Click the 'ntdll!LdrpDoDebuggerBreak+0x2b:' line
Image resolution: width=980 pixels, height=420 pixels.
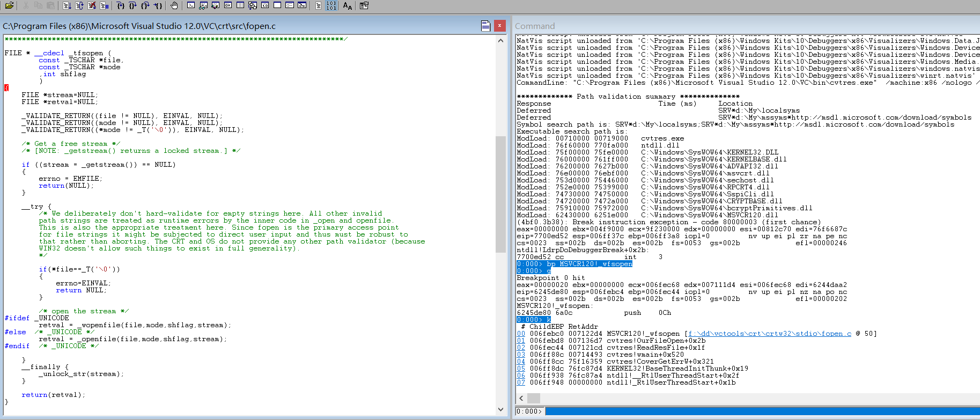click(583, 250)
